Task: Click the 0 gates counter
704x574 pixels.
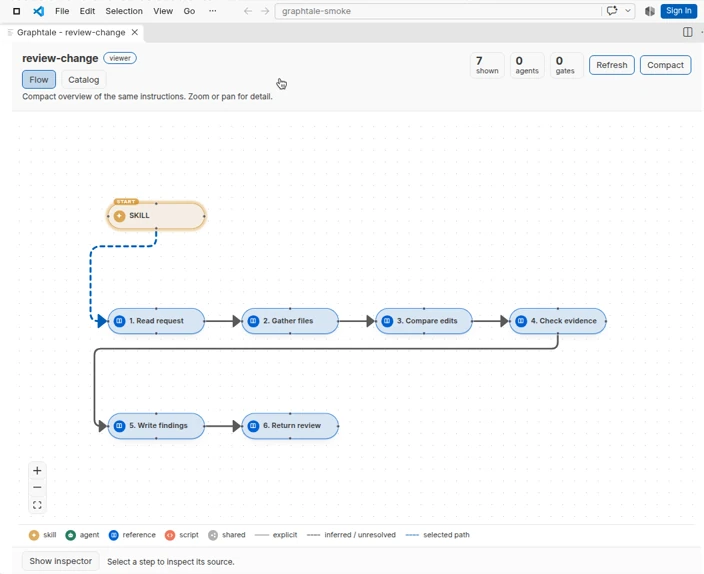Action: [565, 65]
